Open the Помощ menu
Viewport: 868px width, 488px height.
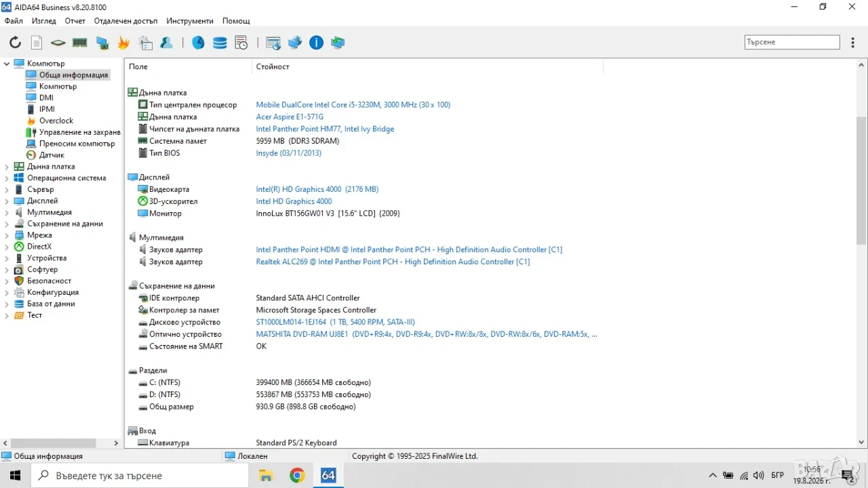point(236,21)
